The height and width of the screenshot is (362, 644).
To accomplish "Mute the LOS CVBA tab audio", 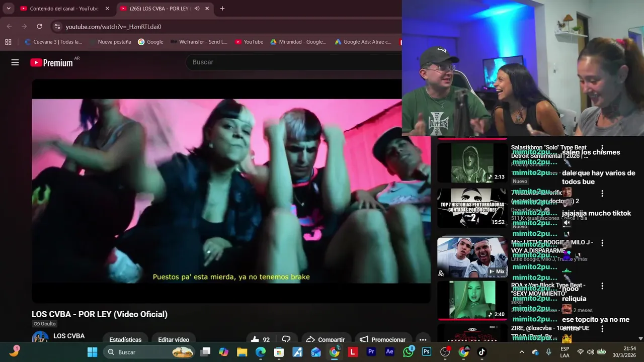I will point(197,9).
